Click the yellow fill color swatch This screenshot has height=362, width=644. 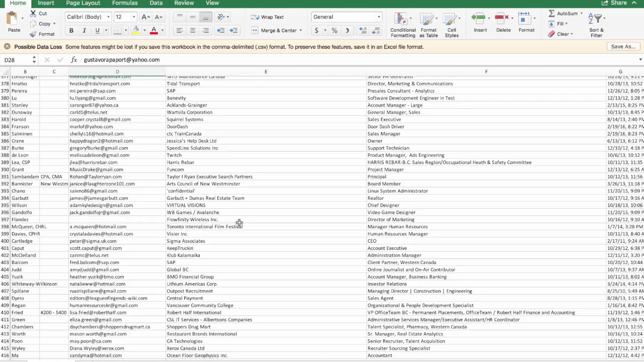point(136,31)
